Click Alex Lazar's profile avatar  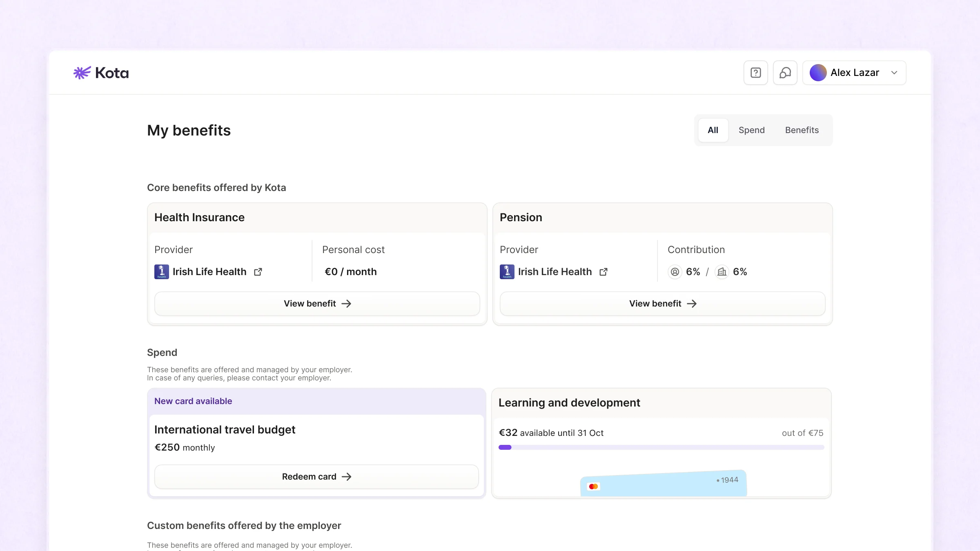click(x=818, y=73)
